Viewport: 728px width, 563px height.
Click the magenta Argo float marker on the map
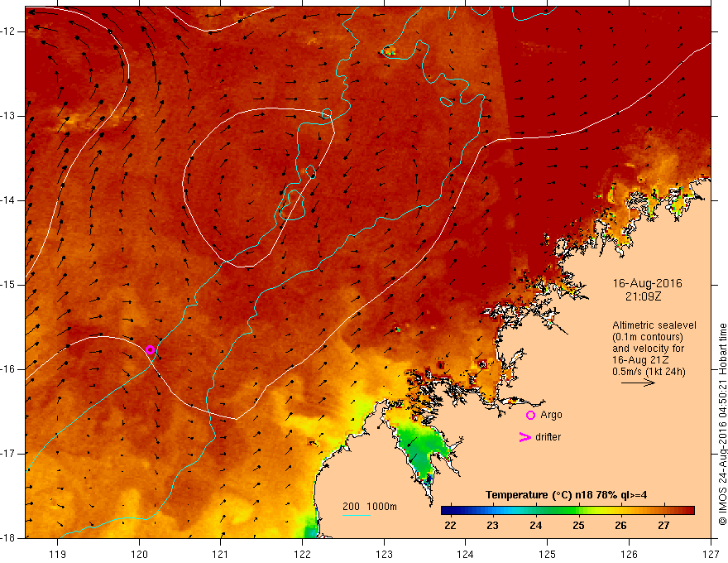pos(150,349)
